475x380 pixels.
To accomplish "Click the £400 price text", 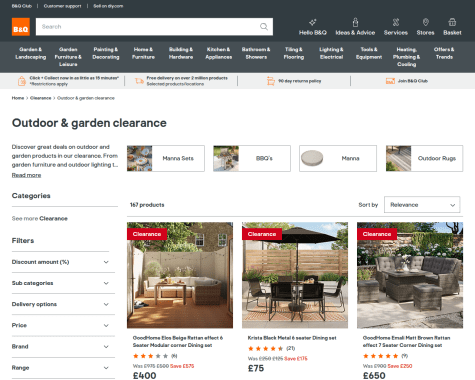I will [144, 376].
